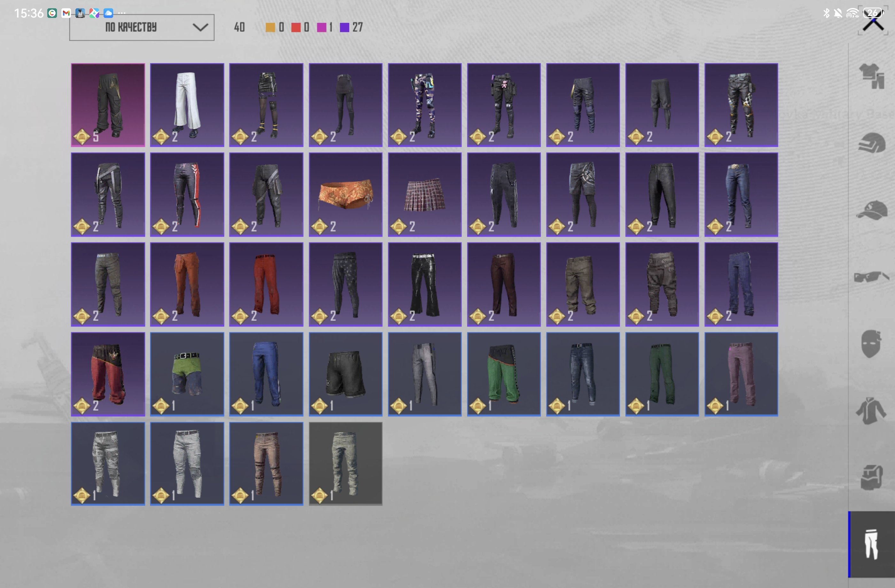Select the white flared pants
The width and height of the screenshot is (895, 588).
pyautogui.click(x=187, y=105)
